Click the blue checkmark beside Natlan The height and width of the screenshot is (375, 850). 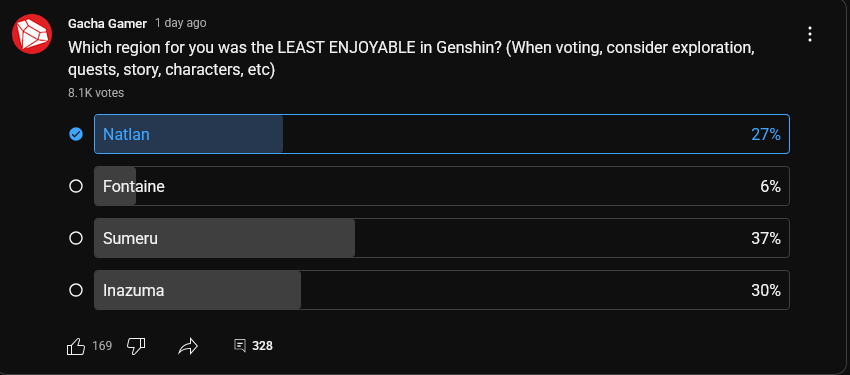pos(76,134)
